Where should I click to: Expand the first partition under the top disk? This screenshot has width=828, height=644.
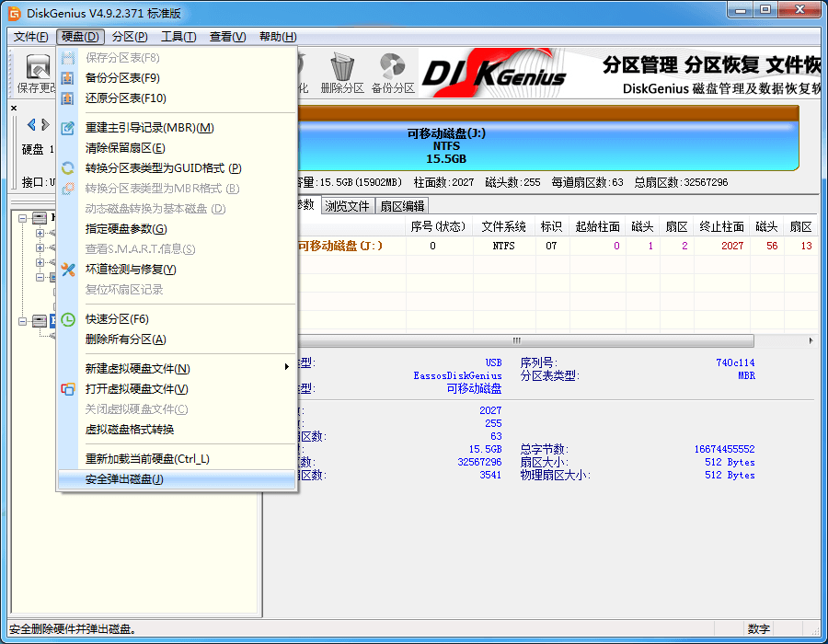tap(40, 233)
